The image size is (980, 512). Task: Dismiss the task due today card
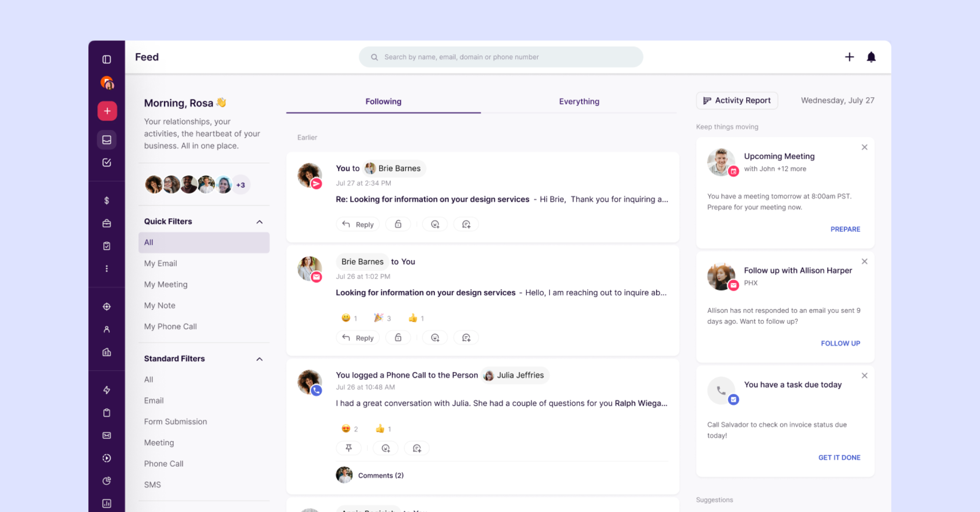(864, 375)
